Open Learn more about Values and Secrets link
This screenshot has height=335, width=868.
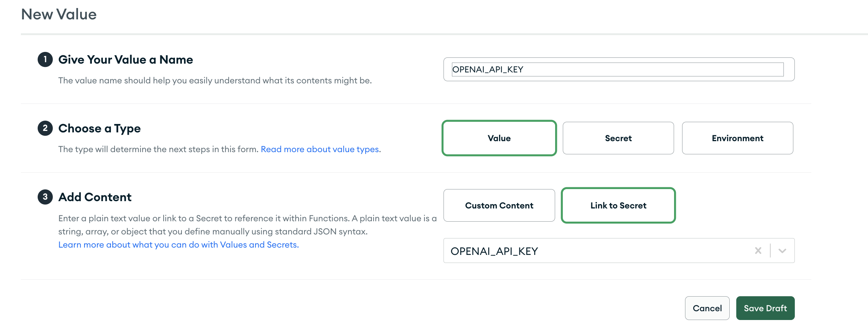tap(179, 245)
